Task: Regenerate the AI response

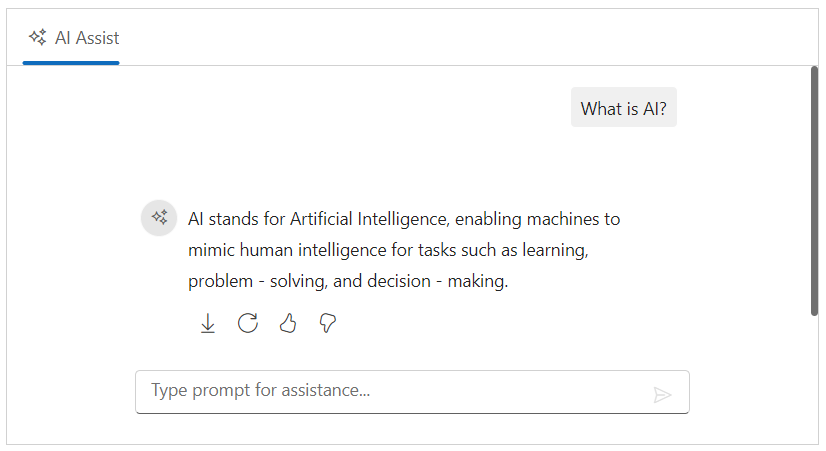Action: 248,323
